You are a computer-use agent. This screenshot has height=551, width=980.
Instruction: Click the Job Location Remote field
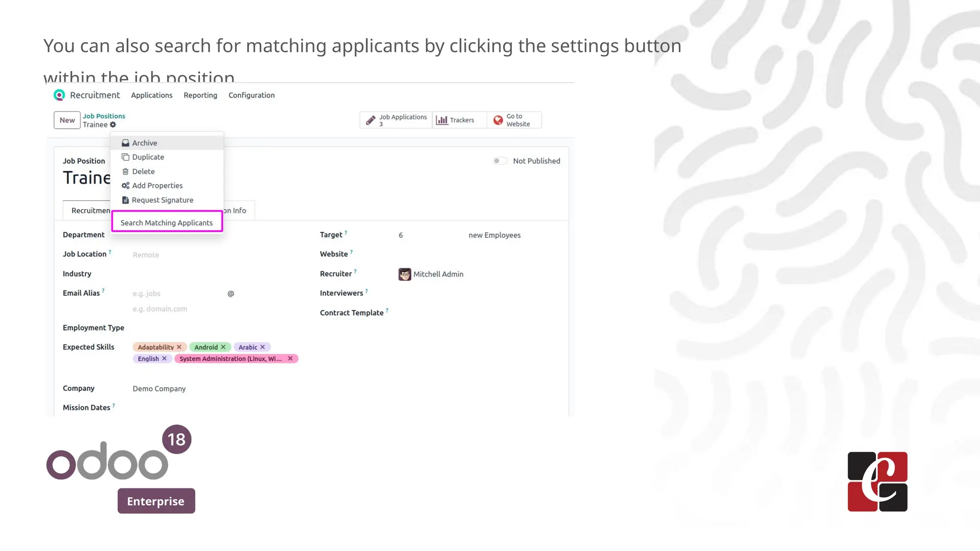145,255
